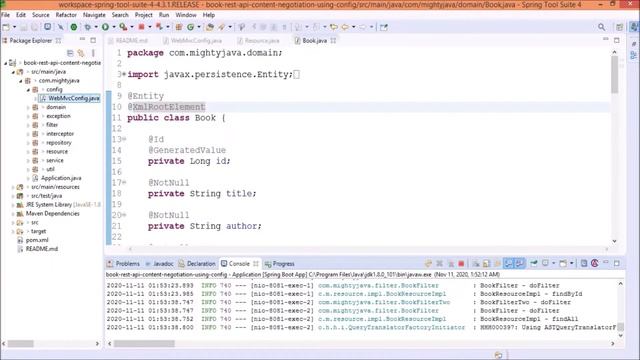Click the Open Perspective icon
Viewport: 640px width, 360px height.
coord(620,27)
